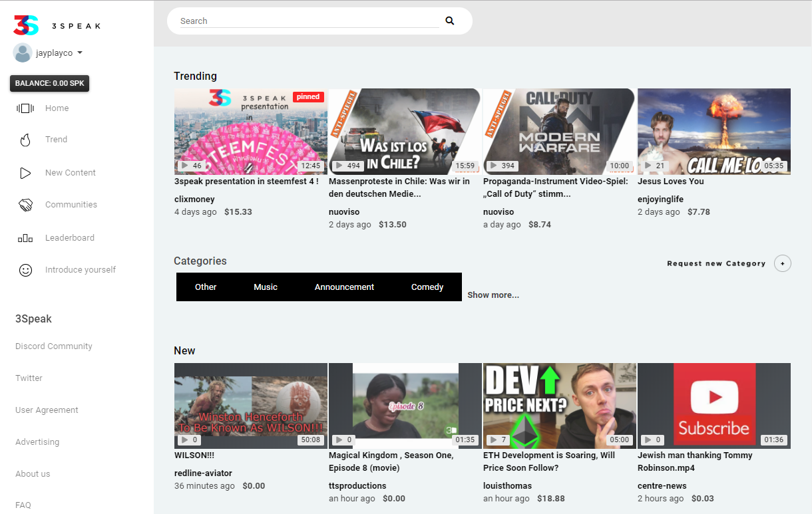Open the enjoyinglife channel

pyautogui.click(x=660, y=199)
